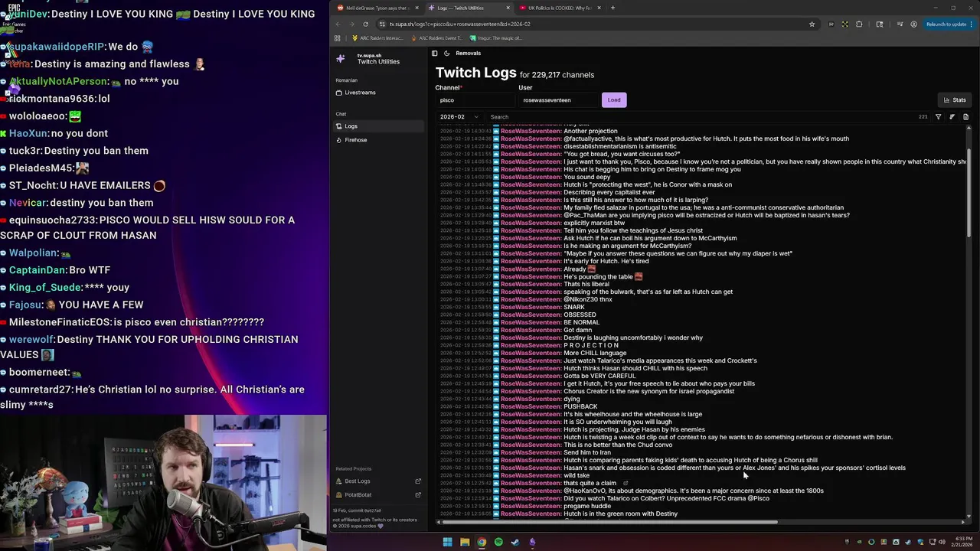The width and height of the screenshot is (980, 551).
Task: Open ARC Raiders Event T... bookmark
Action: (436, 38)
